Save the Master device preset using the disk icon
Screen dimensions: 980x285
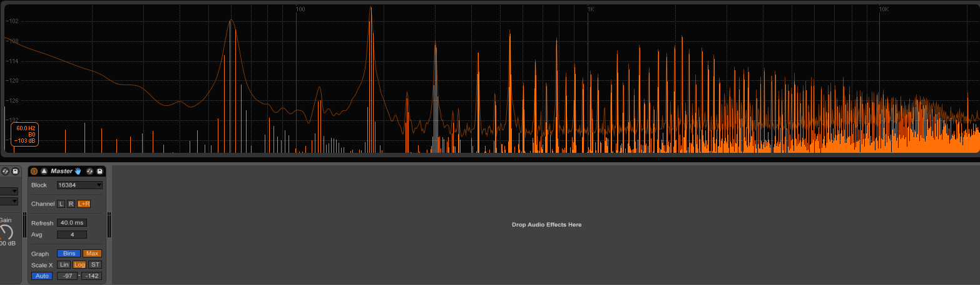click(x=100, y=171)
